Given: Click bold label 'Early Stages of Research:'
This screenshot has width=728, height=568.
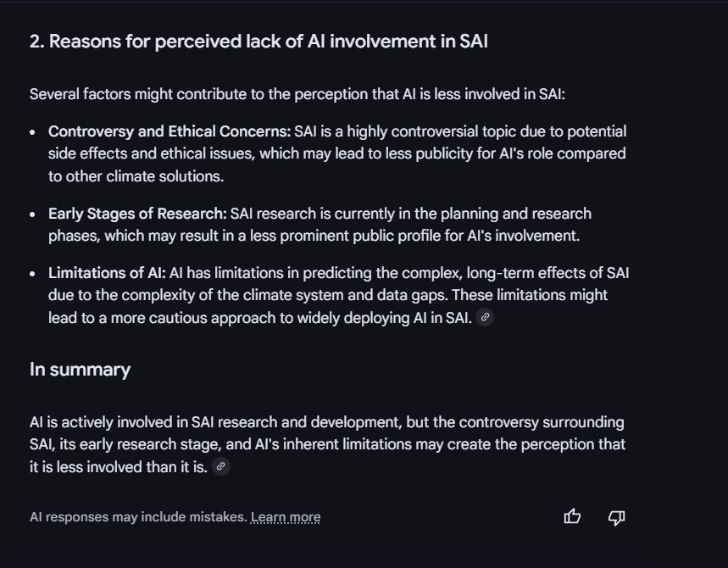Looking at the screenshot, I should point(137,214).
